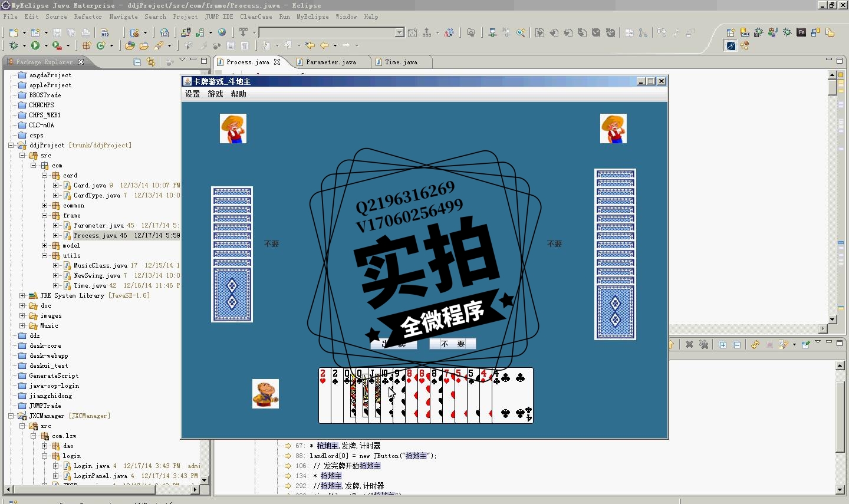The width and height of the screenshot is (849, 504).
Task: Click the New Java Class icon
Action: click(x=101, y=45)
